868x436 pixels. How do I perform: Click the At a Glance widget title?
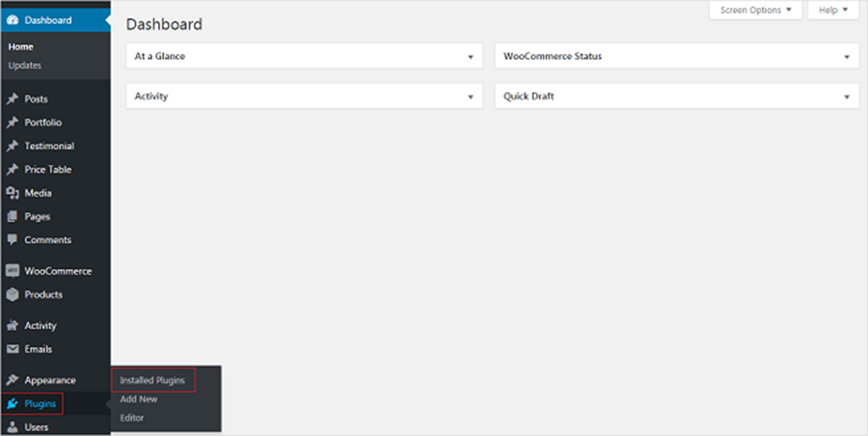coord(160,57)
